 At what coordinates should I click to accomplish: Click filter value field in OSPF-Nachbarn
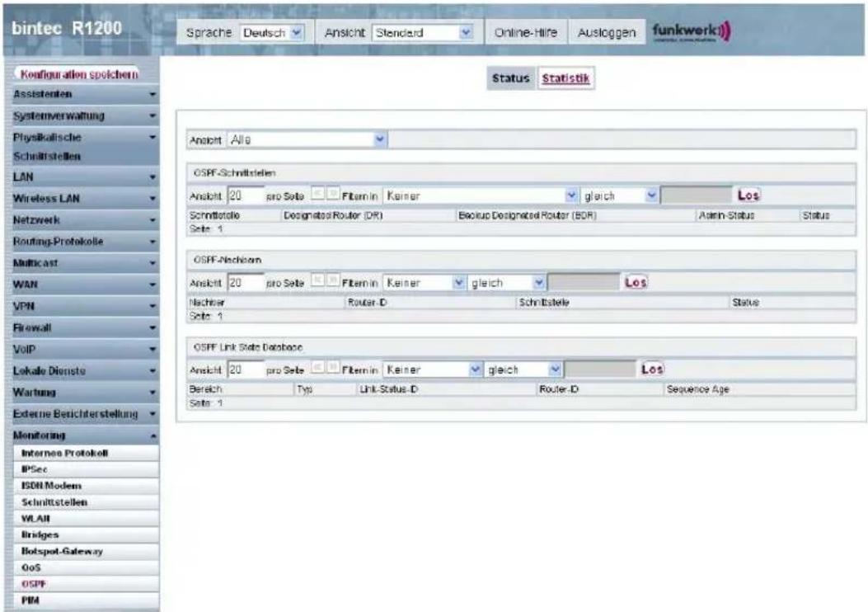click(x=584, y=282)
